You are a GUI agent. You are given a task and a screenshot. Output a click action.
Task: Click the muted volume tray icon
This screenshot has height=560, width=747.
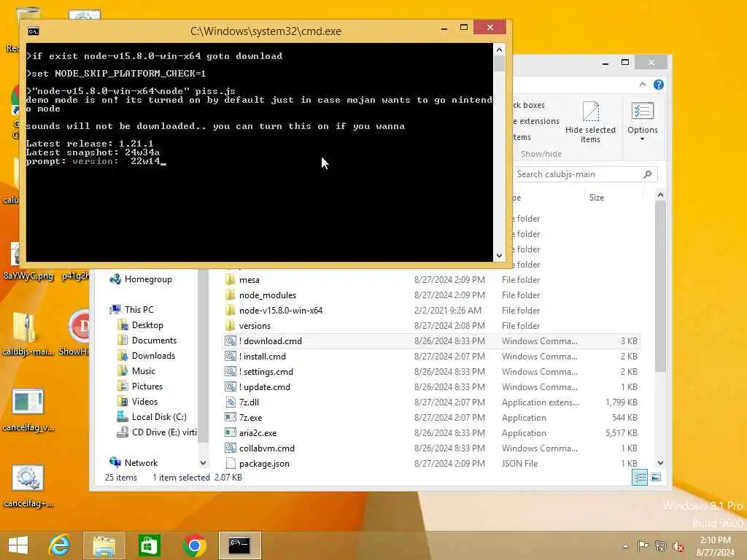click(x=678, y=545)
